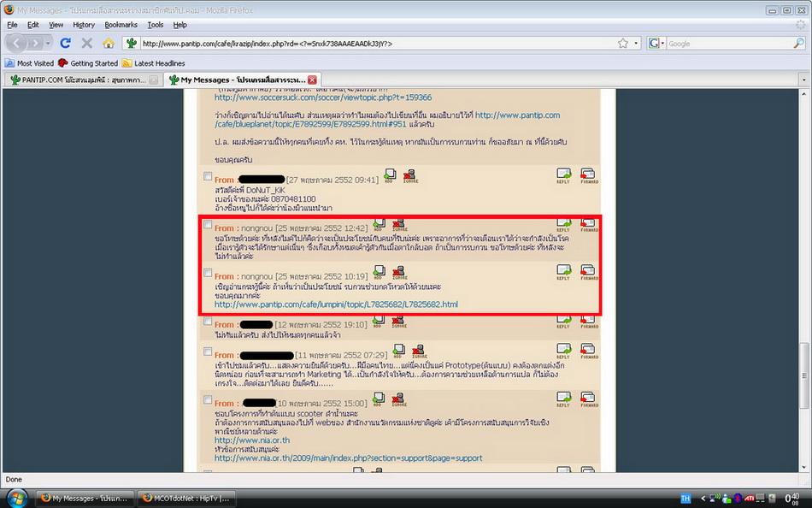Viewport: 812px width, 508px height.
Task: Add sender of the 07:29 message
Action: click(398, 351)
